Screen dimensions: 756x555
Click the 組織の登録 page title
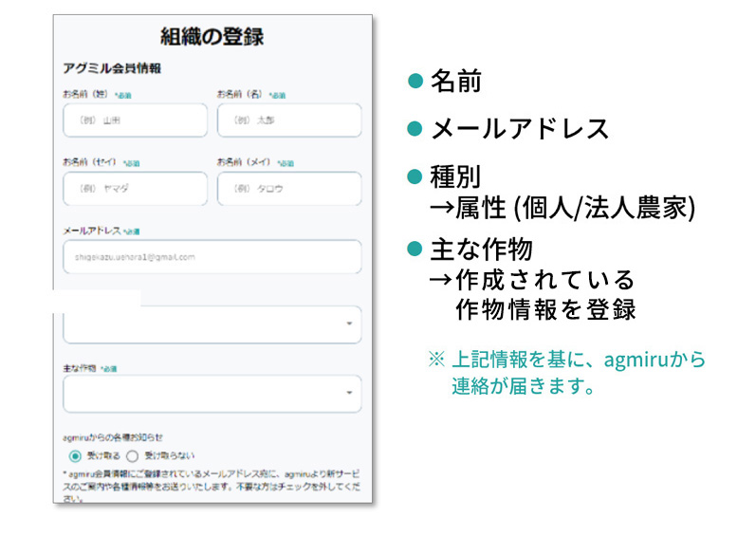coord(212,37)
